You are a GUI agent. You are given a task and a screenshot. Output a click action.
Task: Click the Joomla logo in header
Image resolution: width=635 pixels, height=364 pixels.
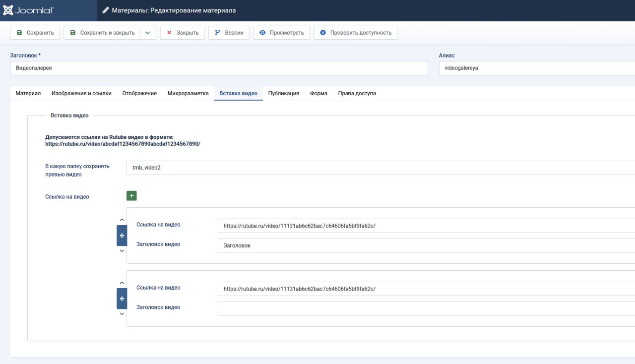point(28,10)
